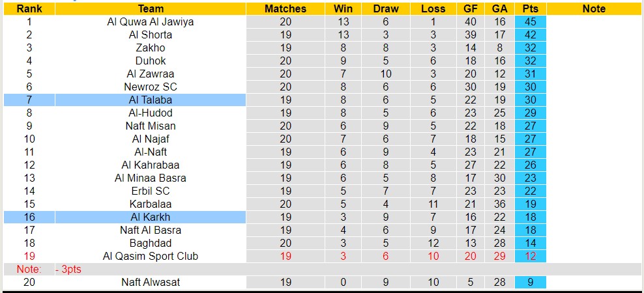
Task: Open the Al Quwa Al Jawiya team
Action: point(151,21)
